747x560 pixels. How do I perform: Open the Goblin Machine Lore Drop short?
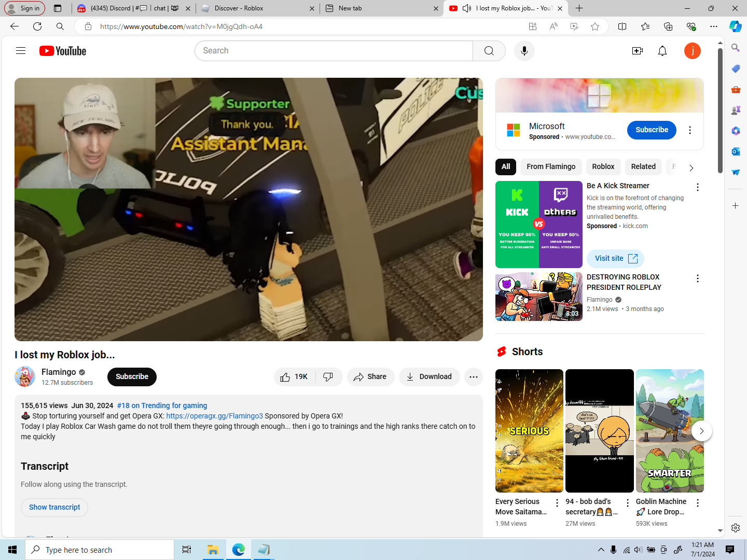coord(670,431)
